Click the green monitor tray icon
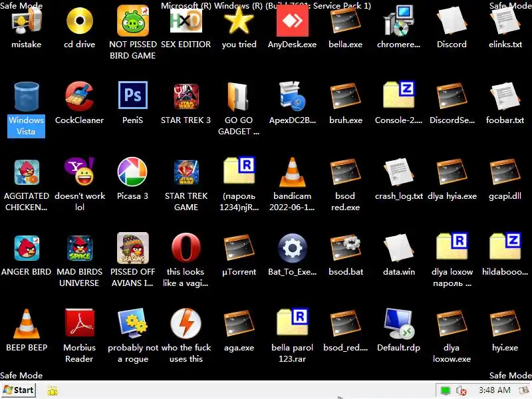This screenshot has width=532, height=399. click(445, 390)
